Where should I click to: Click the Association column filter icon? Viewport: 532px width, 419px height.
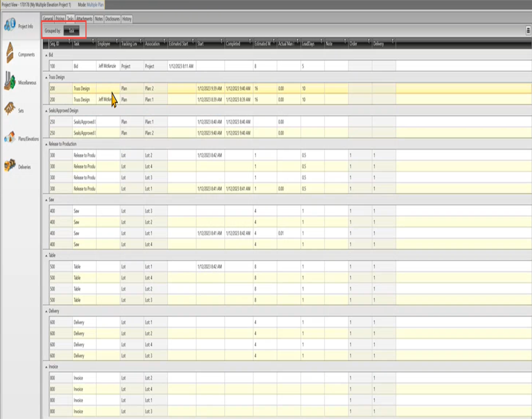(x=164, y=41)
